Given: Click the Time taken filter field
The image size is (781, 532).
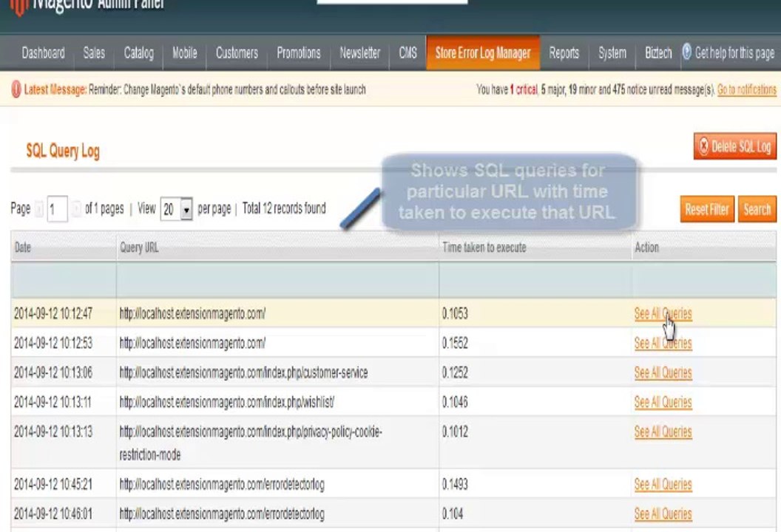Looking at the screenshot, I should click(535, 280).
